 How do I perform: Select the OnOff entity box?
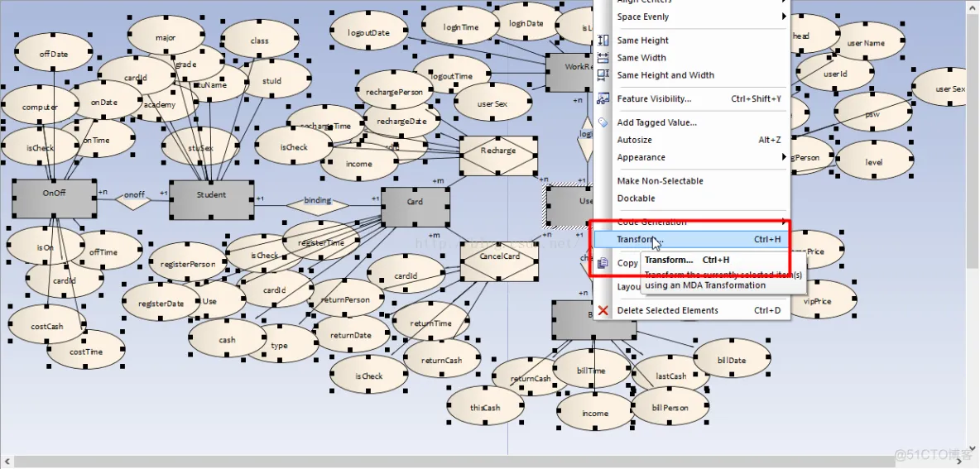point(55,199)
